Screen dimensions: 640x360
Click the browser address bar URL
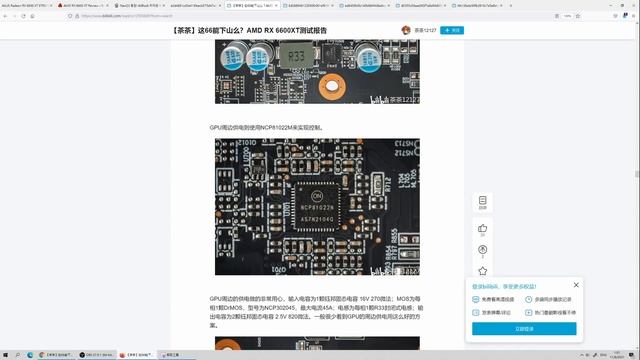coord(127,16)
